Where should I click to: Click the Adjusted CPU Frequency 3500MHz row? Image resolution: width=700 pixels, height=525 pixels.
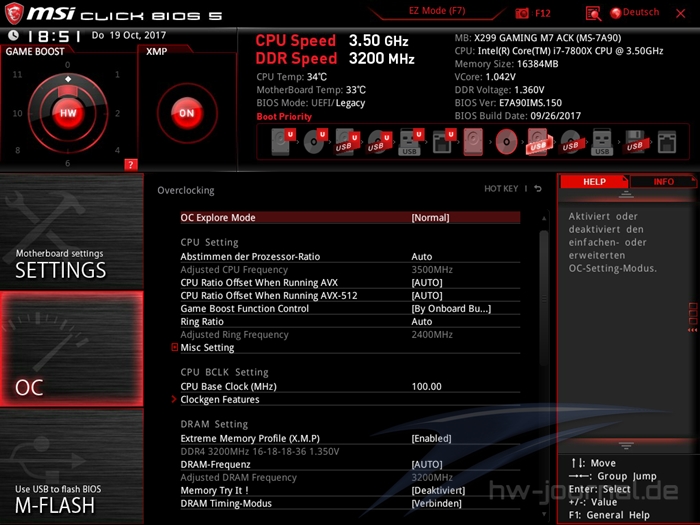point(350,270)
